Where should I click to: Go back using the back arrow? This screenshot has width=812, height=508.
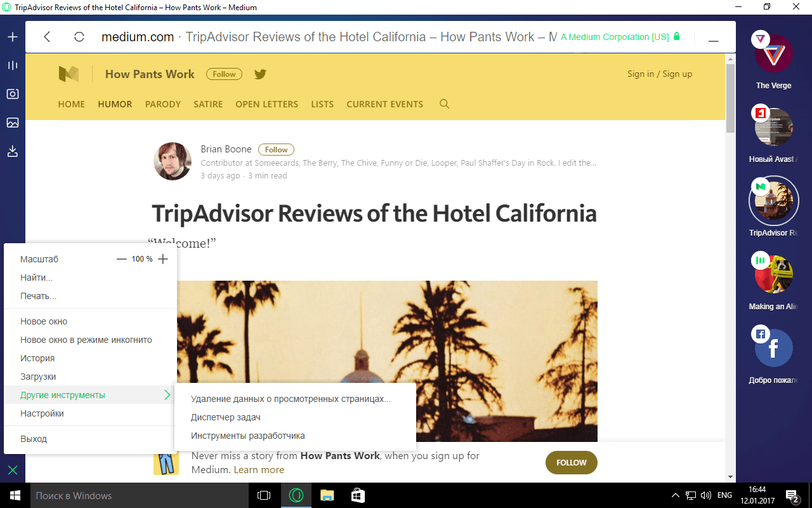(47, 37)
